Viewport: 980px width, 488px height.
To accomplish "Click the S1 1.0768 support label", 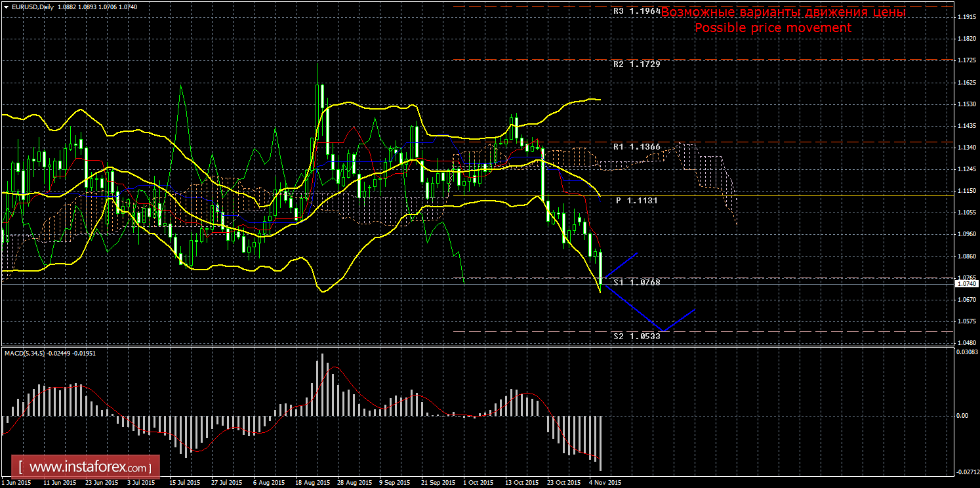I will point(636,282).
